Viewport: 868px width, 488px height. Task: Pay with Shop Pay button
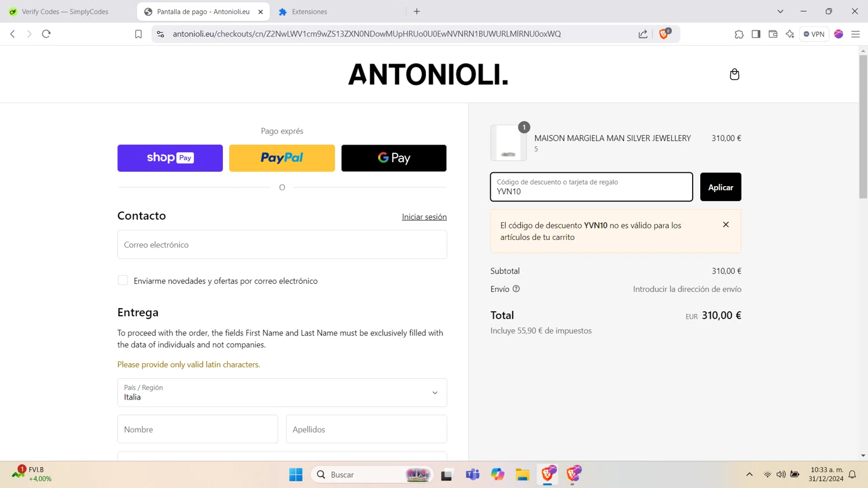click(170, 158)
